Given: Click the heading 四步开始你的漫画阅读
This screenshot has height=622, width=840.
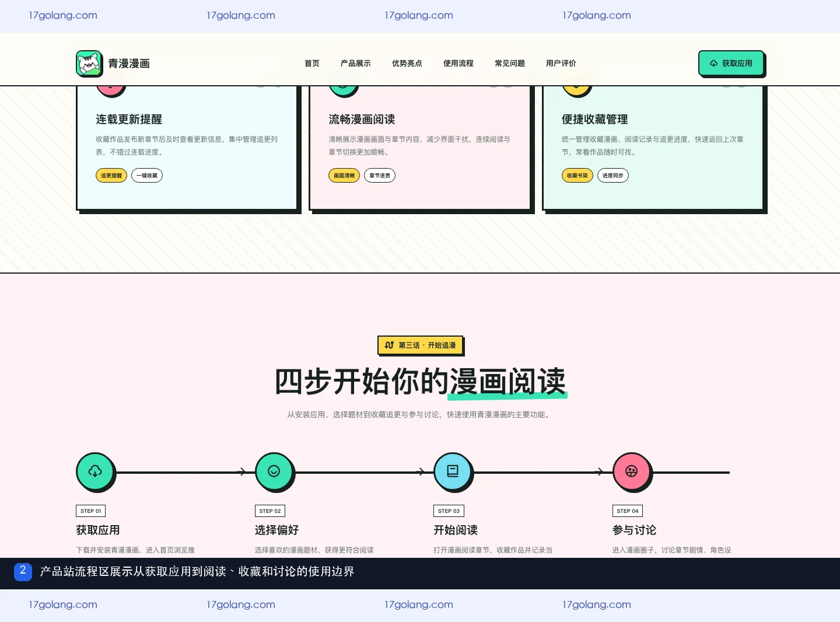Looking at the screenshot, I should tap(420, 382).
